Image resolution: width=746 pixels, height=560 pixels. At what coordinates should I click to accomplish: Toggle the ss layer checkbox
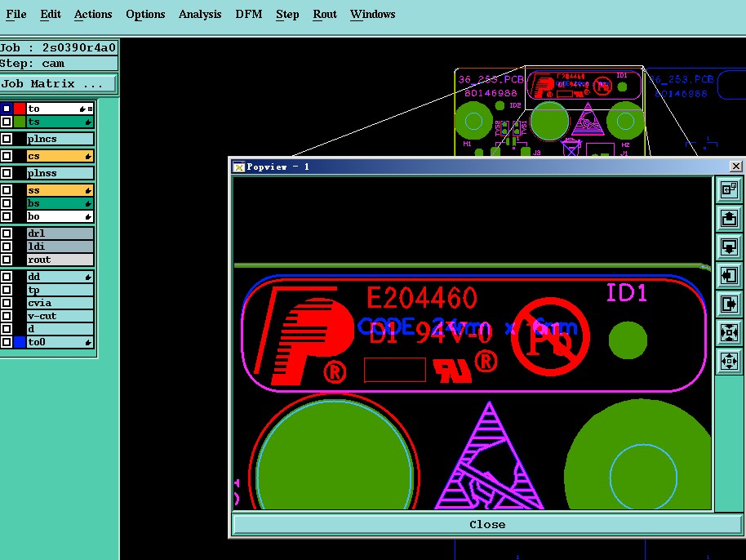[7, 190]
